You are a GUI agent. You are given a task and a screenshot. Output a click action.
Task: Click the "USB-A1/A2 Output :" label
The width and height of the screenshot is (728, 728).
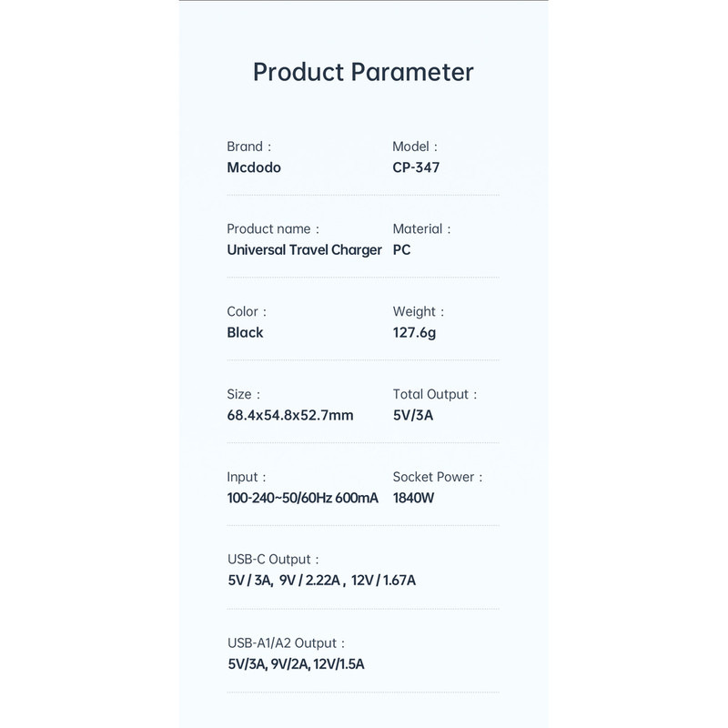[286, 642]
